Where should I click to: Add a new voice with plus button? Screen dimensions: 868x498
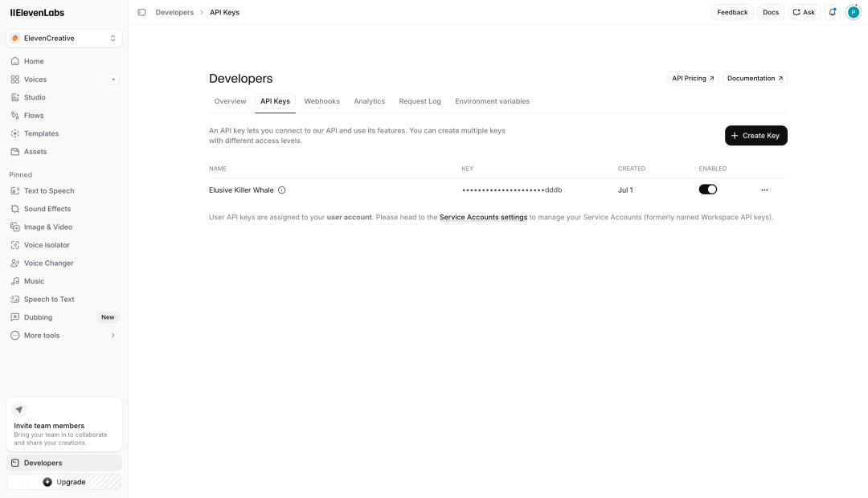point(113,80)
